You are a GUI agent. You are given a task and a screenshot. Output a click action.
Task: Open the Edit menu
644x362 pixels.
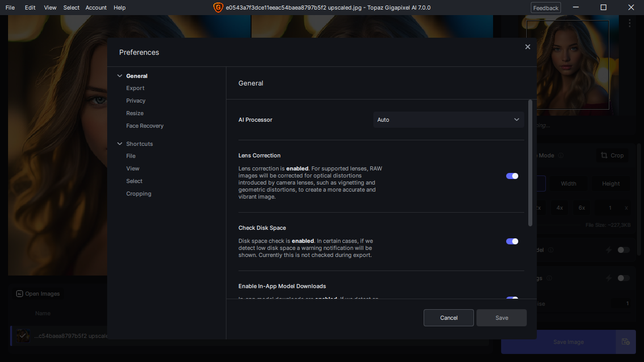pos(30,8)
